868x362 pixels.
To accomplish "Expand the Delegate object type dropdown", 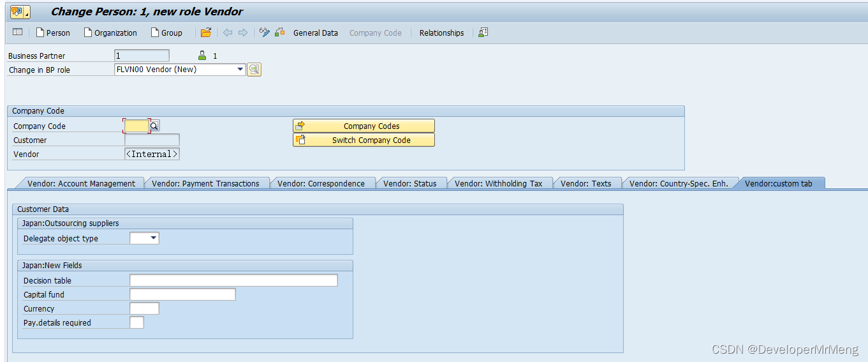I will [x=153, y=238].
